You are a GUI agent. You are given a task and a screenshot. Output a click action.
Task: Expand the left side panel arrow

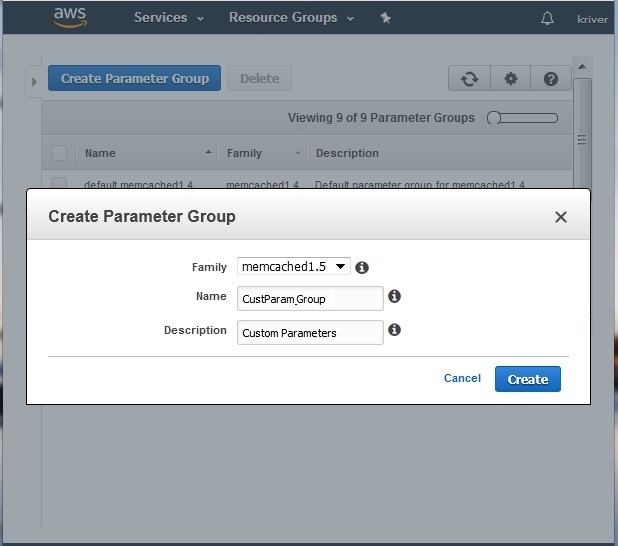click(34, 81)
